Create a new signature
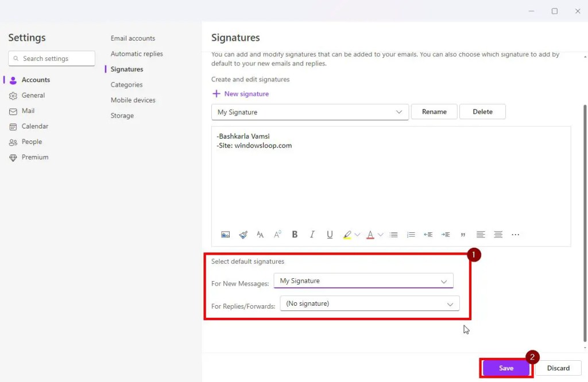This screenshot has width=588, height=382. (241, 93)
